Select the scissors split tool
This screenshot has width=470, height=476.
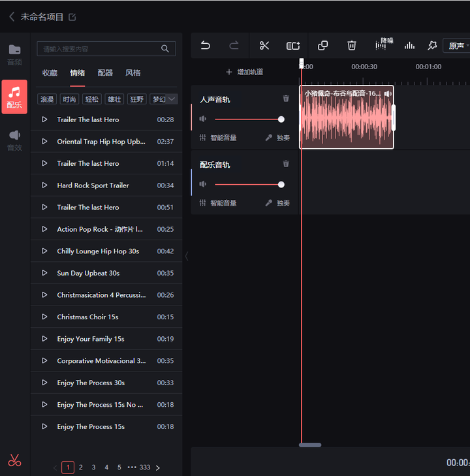(264, 46)
